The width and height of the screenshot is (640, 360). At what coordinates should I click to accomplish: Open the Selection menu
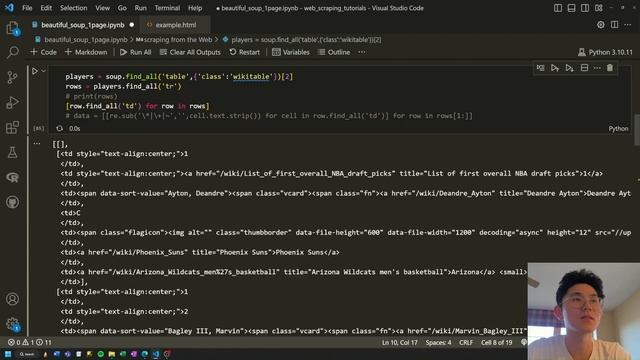(73, 8)
